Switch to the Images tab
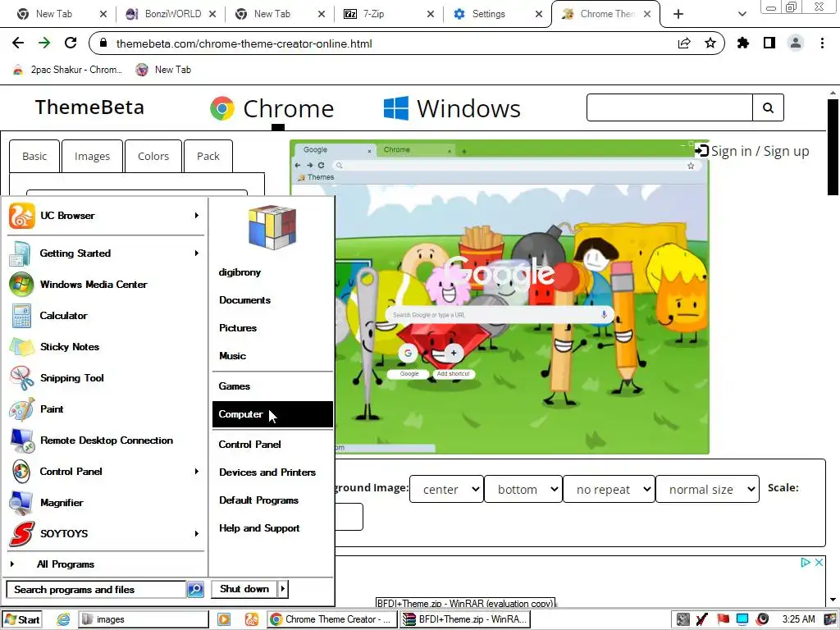Viewport: 840px width, 630px height. click(x=92, y=156)
